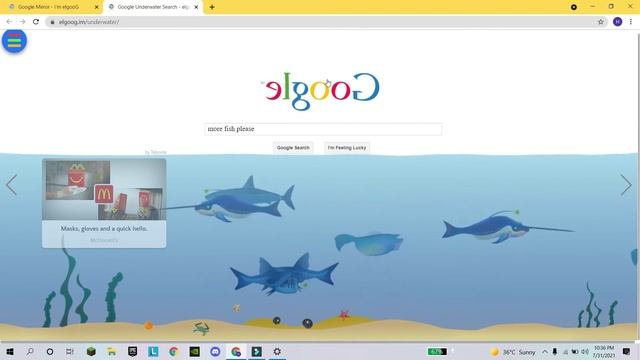This screenshot has height=360, width=640.
Task: Click the address bar URL
Action: (x=89, y=22)
